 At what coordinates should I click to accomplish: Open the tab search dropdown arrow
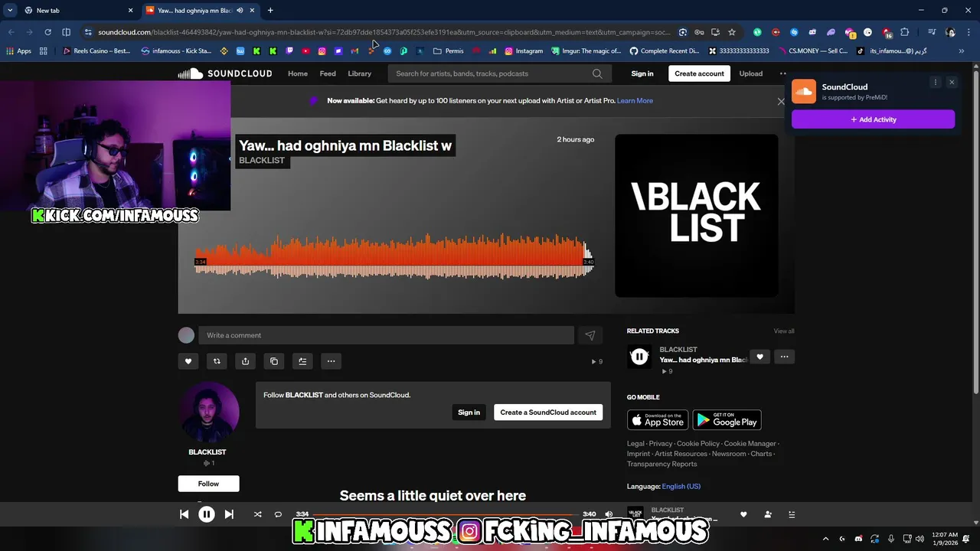tap(10, 11)
